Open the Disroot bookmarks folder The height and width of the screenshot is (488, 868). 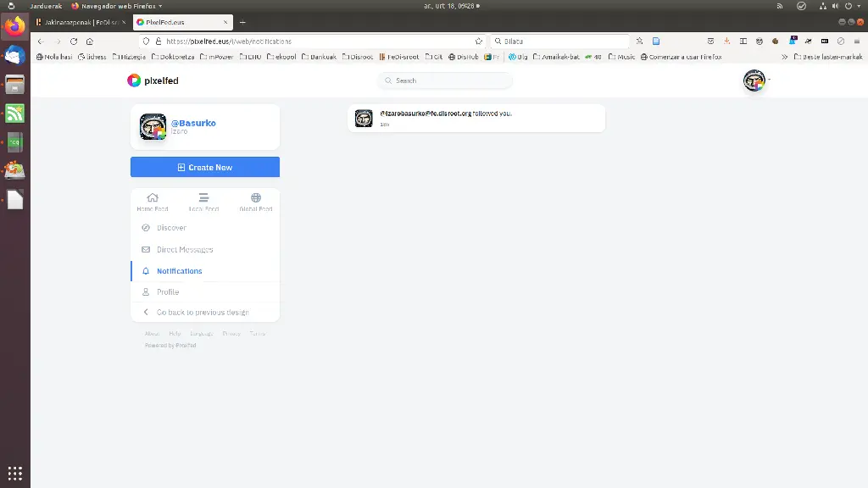[x=358, y=57]
